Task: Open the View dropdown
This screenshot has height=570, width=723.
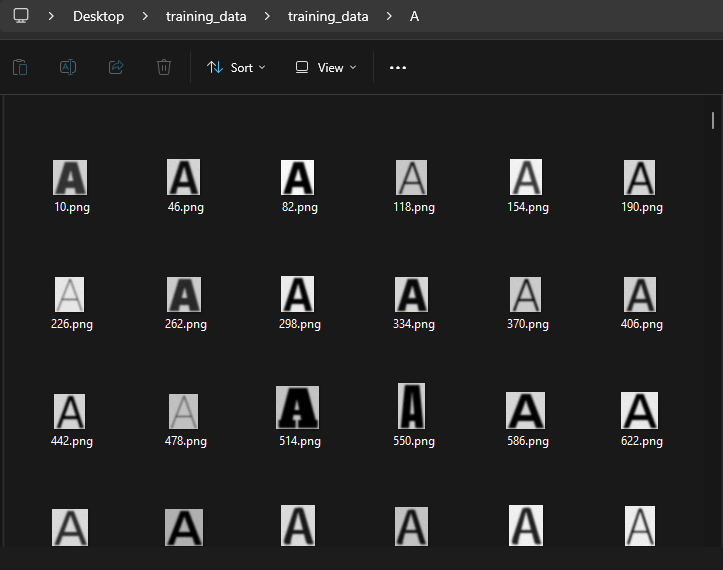Action: [326, 68]
